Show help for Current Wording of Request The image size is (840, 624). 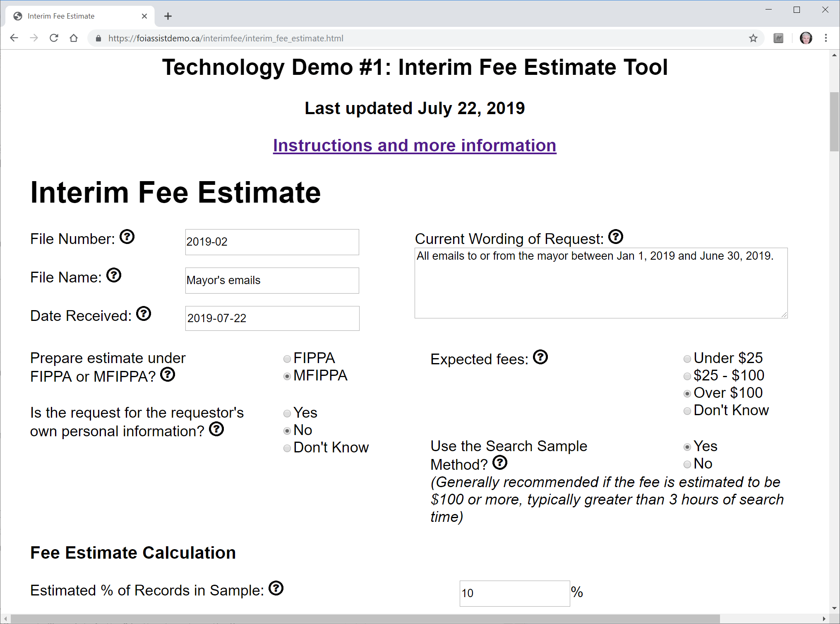pos(616,237)
